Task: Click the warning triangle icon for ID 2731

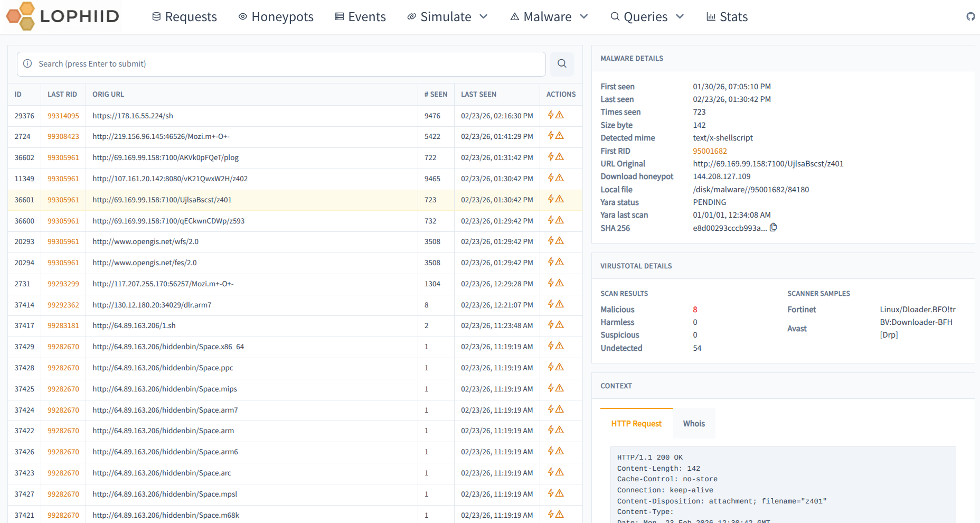Action: click(x=560, y=283)
